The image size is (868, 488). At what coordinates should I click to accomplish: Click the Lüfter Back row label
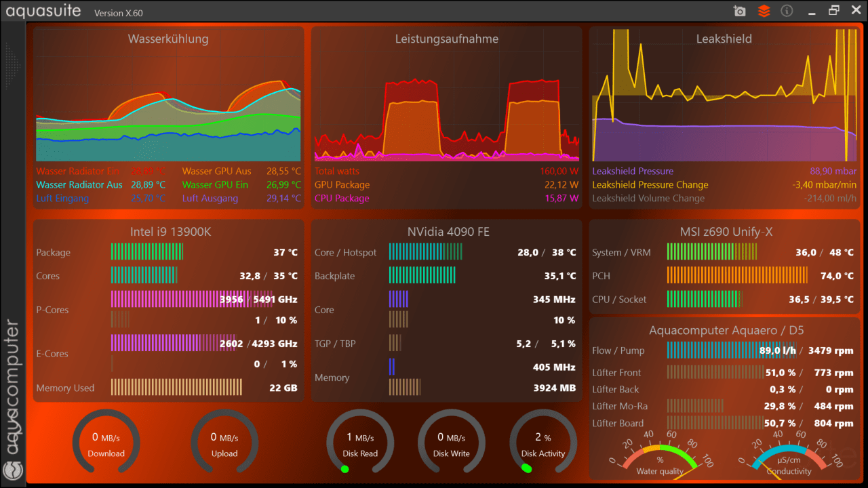coord(616,389)
